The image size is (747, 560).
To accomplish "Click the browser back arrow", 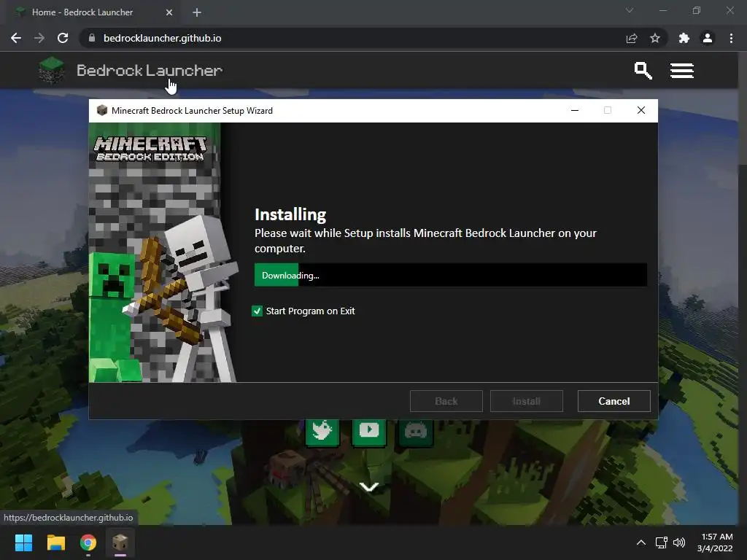I will pyautogui.click(x=16, y=38).
